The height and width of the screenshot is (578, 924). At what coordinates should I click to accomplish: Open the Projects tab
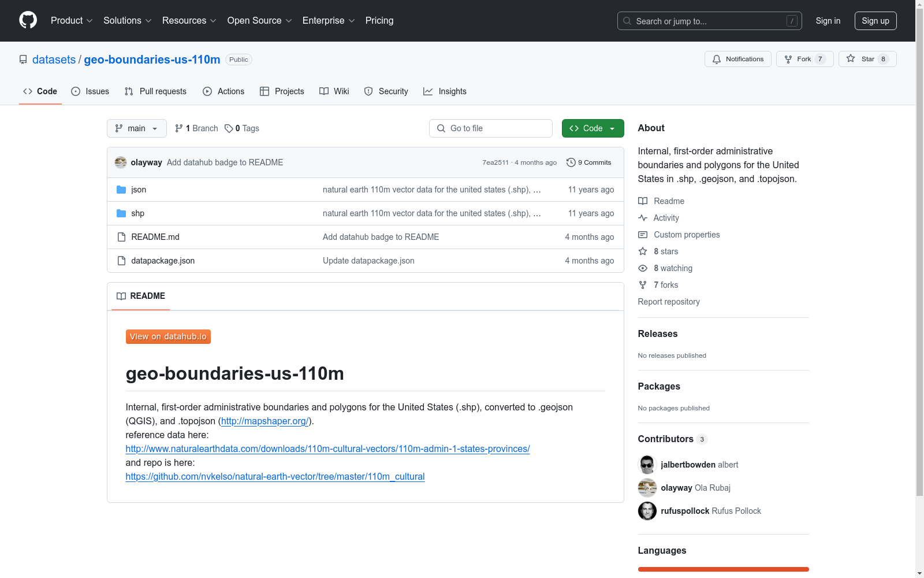282,91
